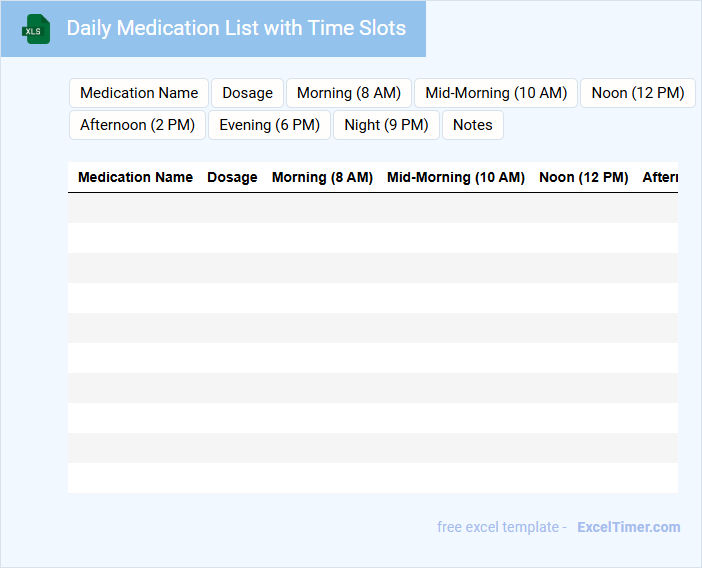Click the free excel template footer text
The width and height of the screenshot is (702, 568).
click(x=501, y=527)
